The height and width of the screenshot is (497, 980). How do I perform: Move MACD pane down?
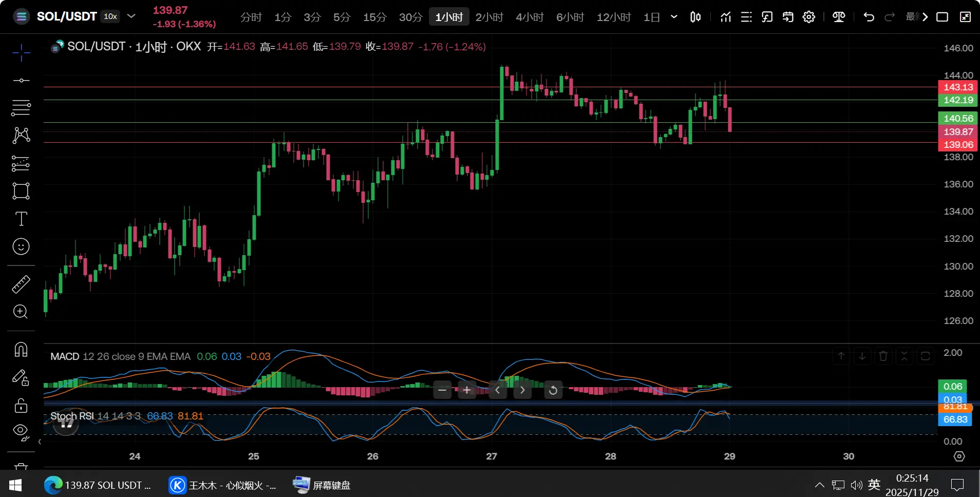tap(862, 356)
